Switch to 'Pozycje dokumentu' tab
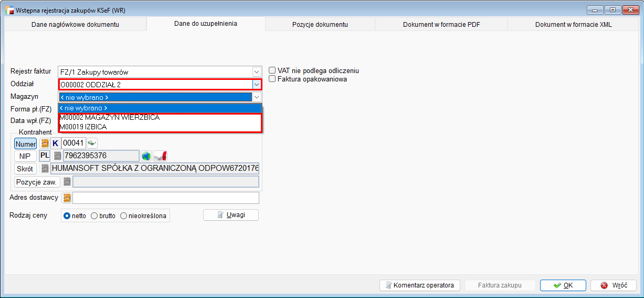The width and height of the screenshot is (644, 298). point(320,24)
